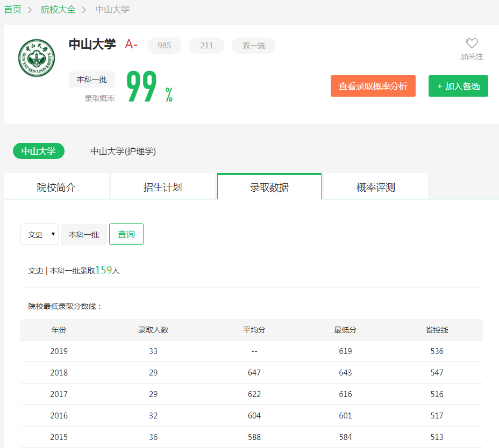This screenshot has width=499, height=448.
Task: Click the 最低分 column header
Action: pyautogui.click(x=345, y=330)
